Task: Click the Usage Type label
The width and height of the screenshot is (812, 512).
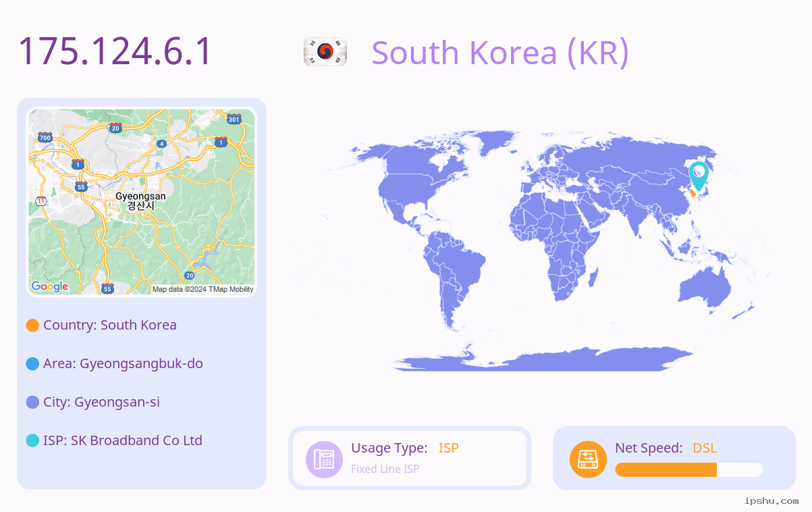Action: (389, 449)
